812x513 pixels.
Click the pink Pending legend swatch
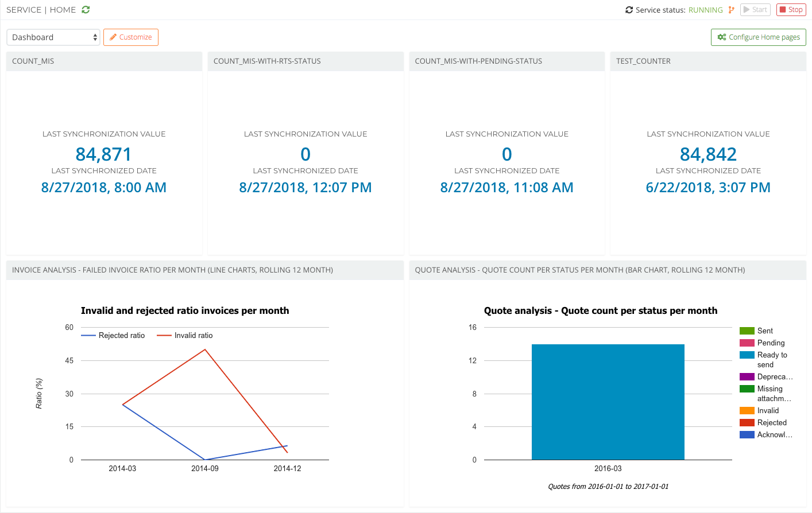pos(747,343)
